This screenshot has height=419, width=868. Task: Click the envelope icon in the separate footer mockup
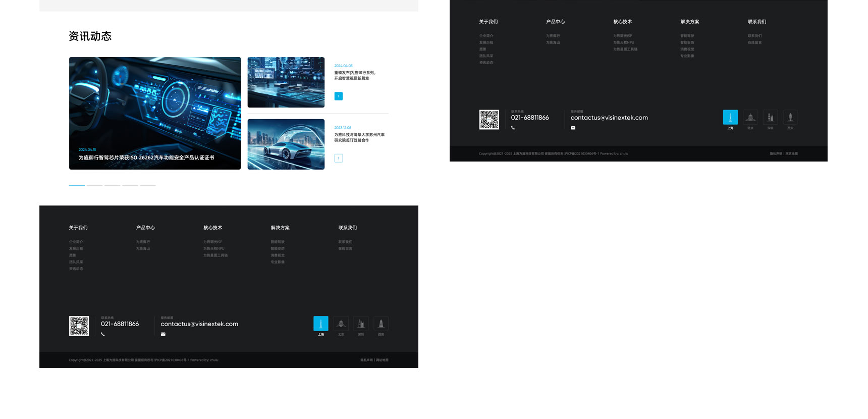pos(573,128)
